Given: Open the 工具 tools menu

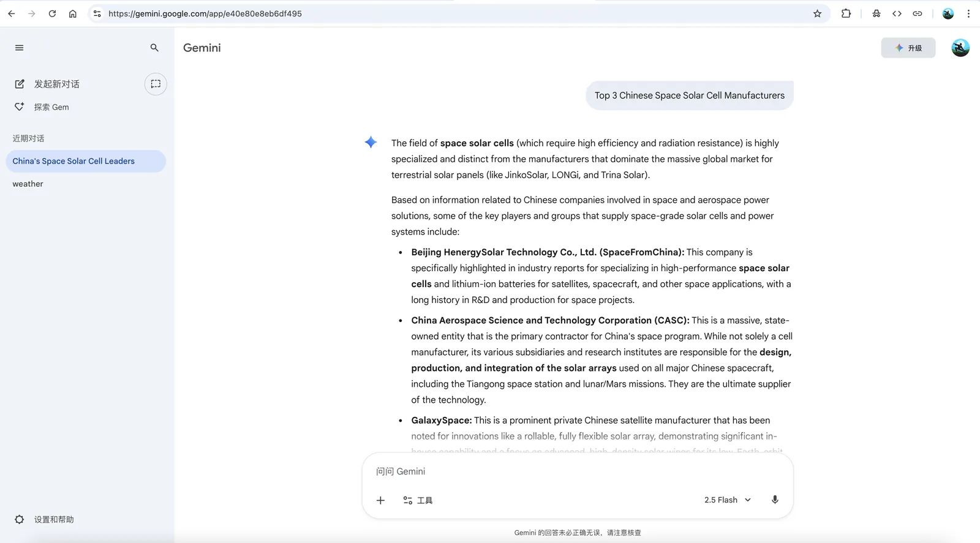Looking at the screenshot, I should point(418,500).
